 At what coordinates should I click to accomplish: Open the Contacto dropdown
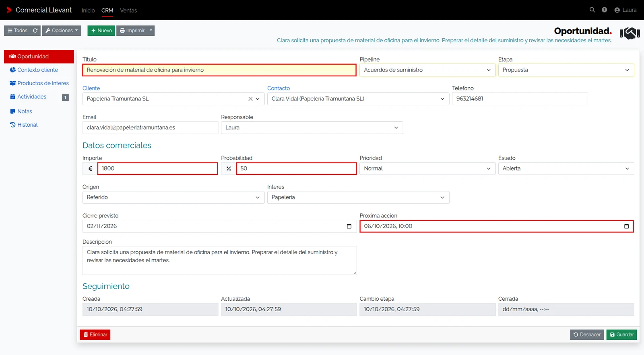pos(358,99)
